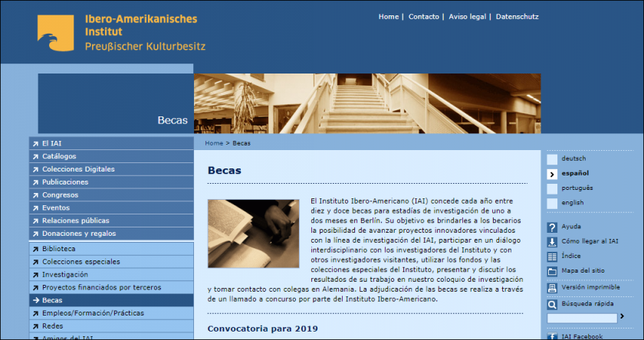Screen dimensions: 644x340
Task: Click the arrow icon beside Biblioteca
Action: [x=36, y=249]
